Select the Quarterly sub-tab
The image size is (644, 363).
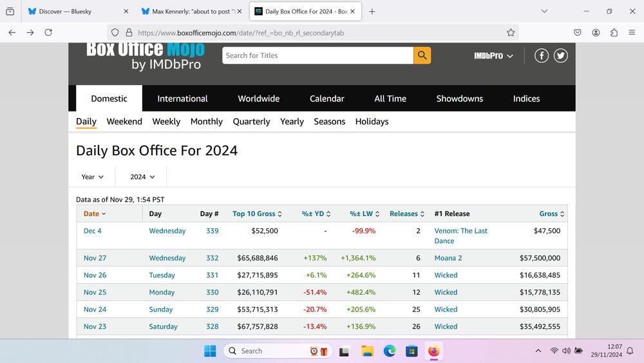[251, 122]
